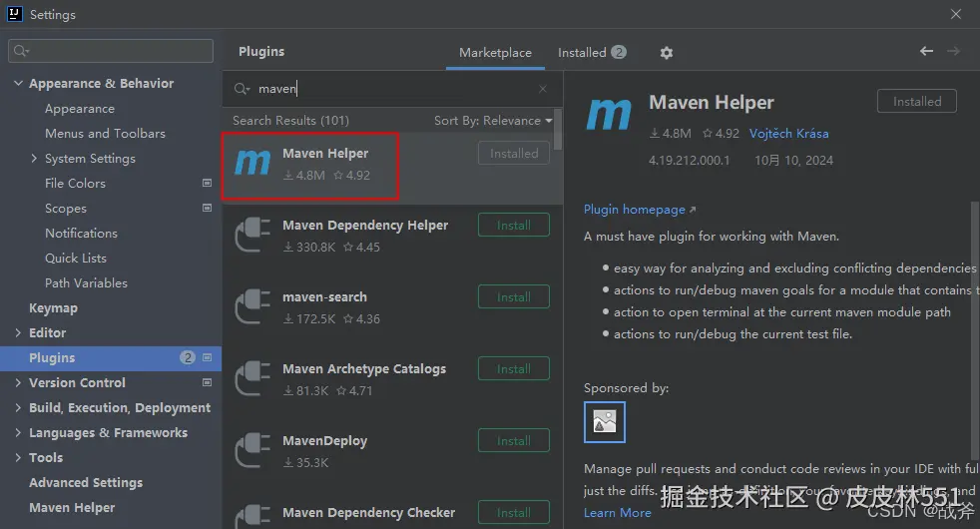Click Installed button in Maven Helper row
980x529 pixels.
click(514, 153)
